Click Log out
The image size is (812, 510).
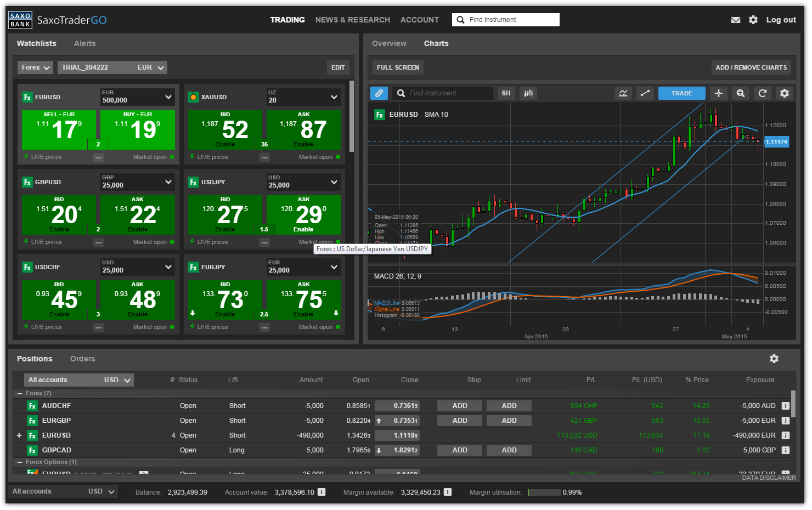coord(781,20)
